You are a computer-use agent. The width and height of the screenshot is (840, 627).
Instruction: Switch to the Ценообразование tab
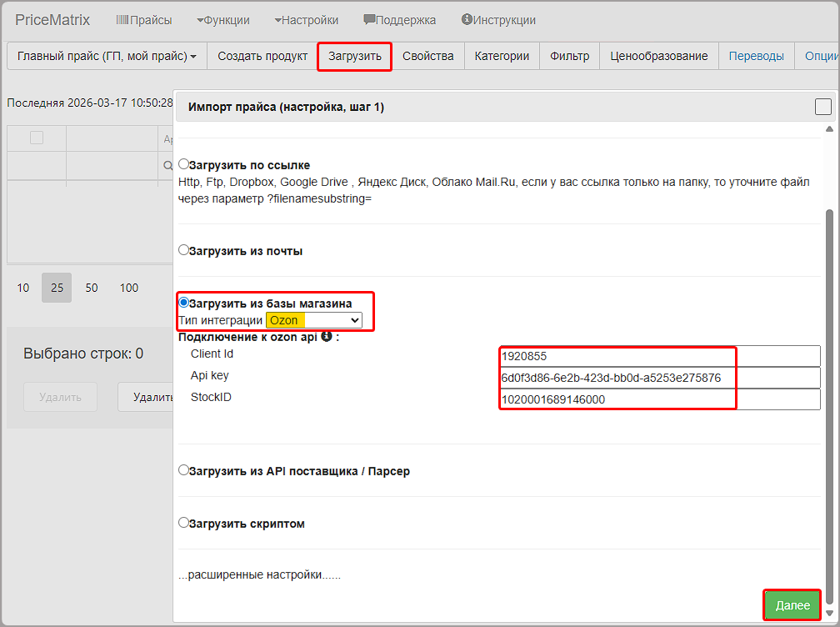[x=658, y=56]
